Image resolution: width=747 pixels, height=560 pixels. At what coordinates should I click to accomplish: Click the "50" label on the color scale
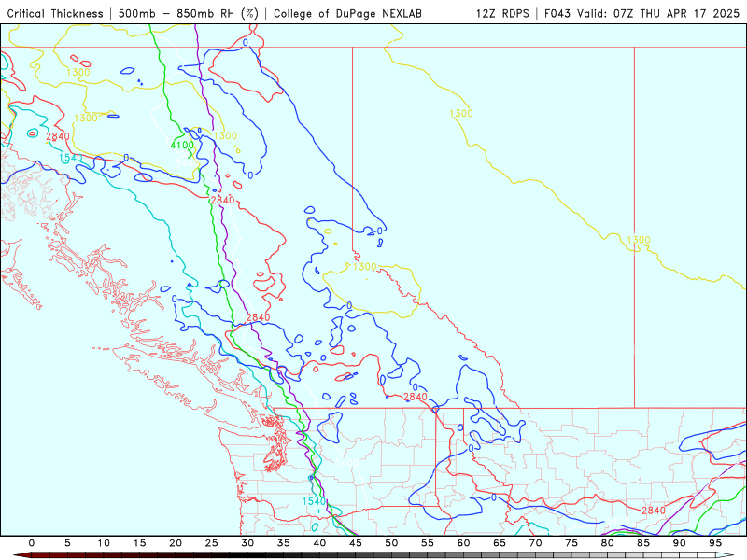tap(391, 543)
